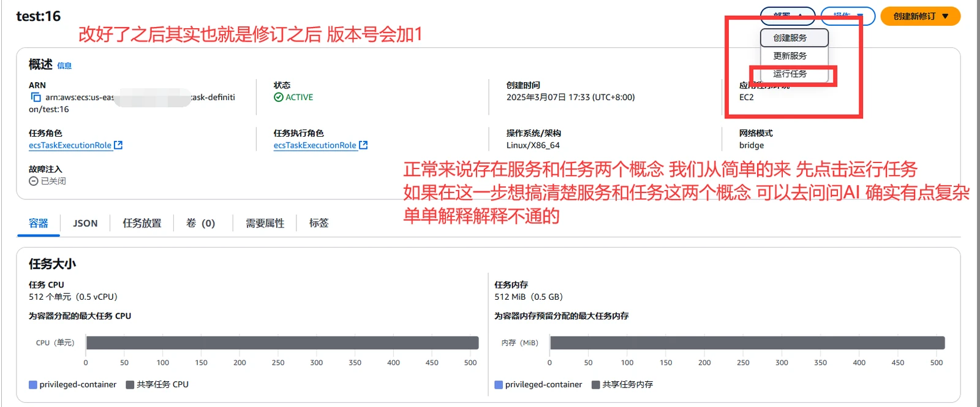The image size is (980, 407).
Task: Click the blue privileged-container memory legend swatch
Action: tap(499, 385)
